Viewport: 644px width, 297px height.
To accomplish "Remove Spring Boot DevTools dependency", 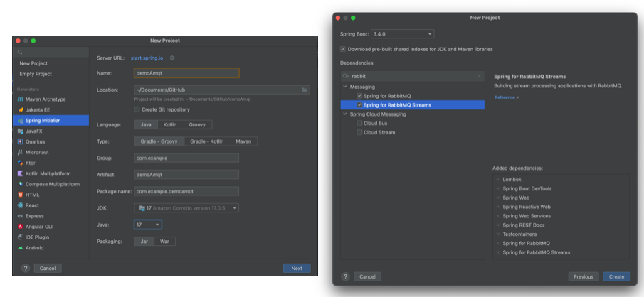I will pos(498,189).
